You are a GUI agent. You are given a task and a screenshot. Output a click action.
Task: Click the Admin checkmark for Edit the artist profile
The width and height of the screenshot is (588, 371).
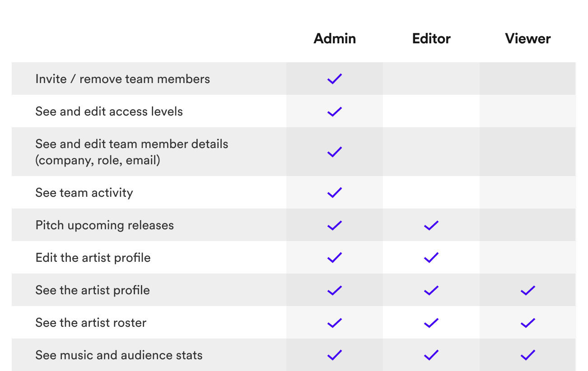coord(335,258)
